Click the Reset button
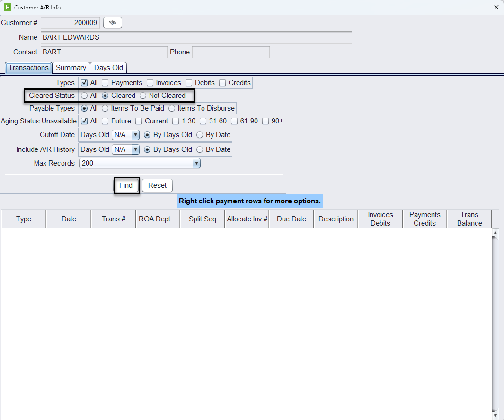The image size is (504, 420). 157,185
